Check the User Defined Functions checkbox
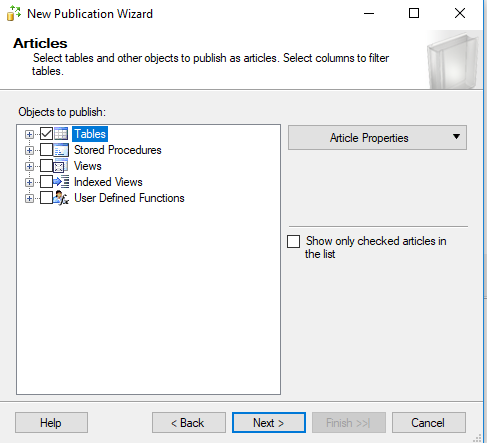This screenshot has width=487, height=443. click(x=46, y=198)
